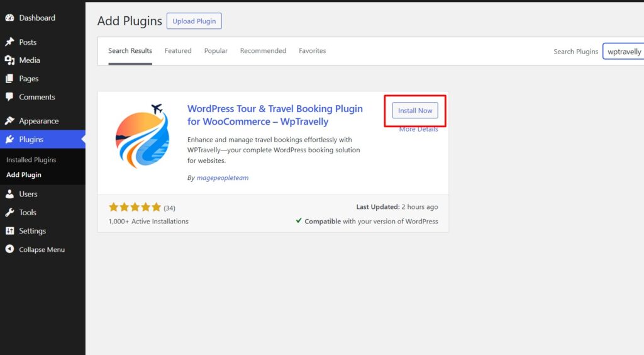Select the Plugins menu label
The height and width of the screenshot is (355, 644).
point(31,139)
